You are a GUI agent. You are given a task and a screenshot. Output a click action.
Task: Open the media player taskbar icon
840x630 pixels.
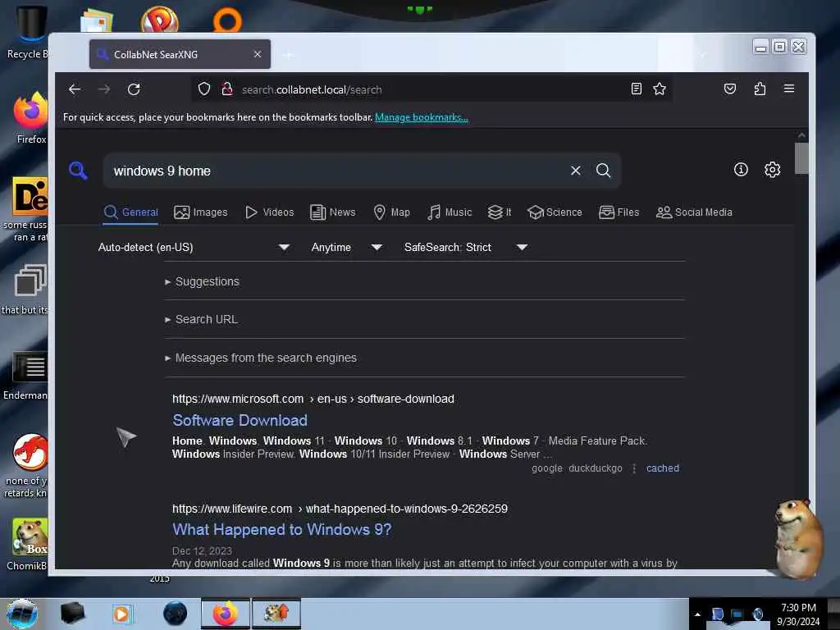coord(121,614)
